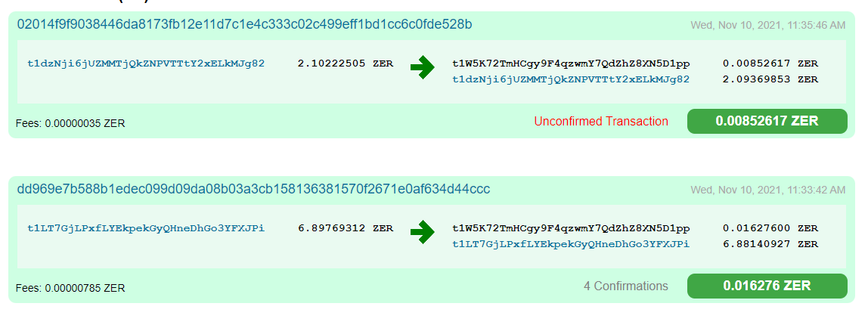This screenshot has width=868, height=328.
Task: Click the green 0.00852617 ZER total button
Action: pos(767,121)
